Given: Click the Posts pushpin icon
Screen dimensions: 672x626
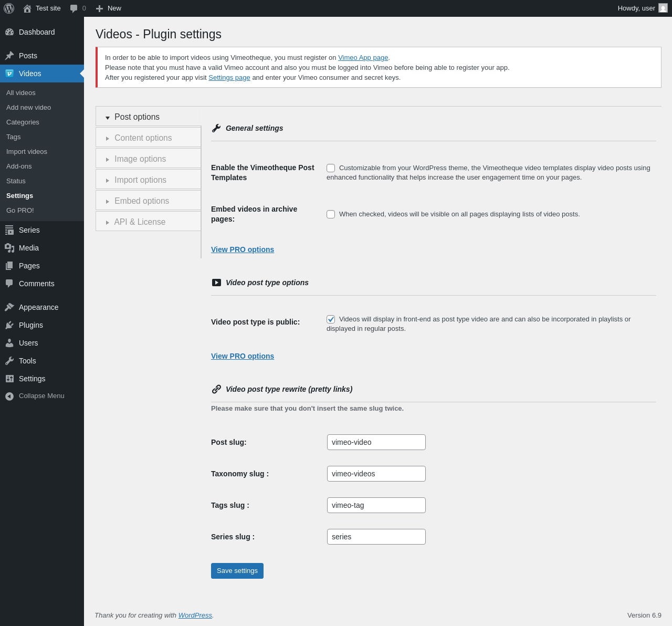Looking at the screenshot, I should [9, 56].
